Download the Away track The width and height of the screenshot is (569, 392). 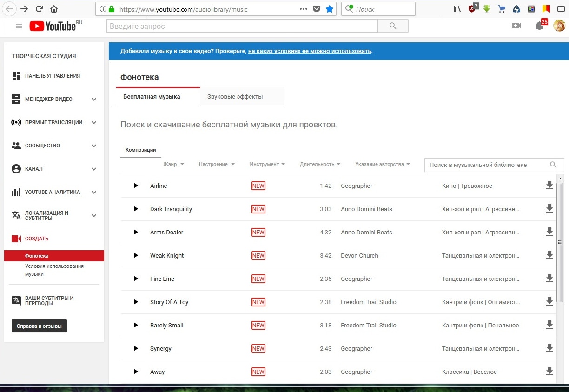(549, 372)
